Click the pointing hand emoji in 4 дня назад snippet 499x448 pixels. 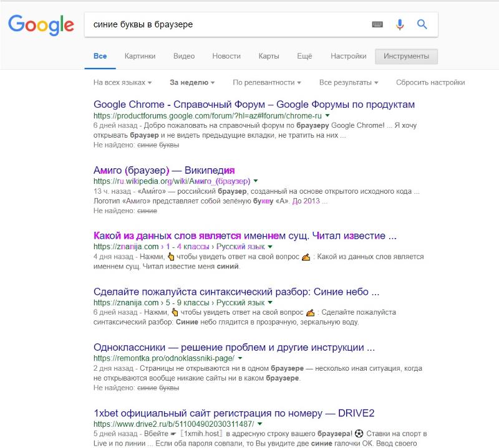(171, 256)
